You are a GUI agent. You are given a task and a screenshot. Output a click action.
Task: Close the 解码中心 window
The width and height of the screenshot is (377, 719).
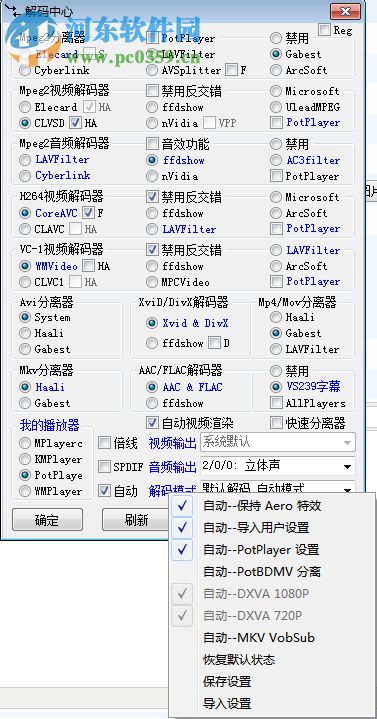click(345, 10)
